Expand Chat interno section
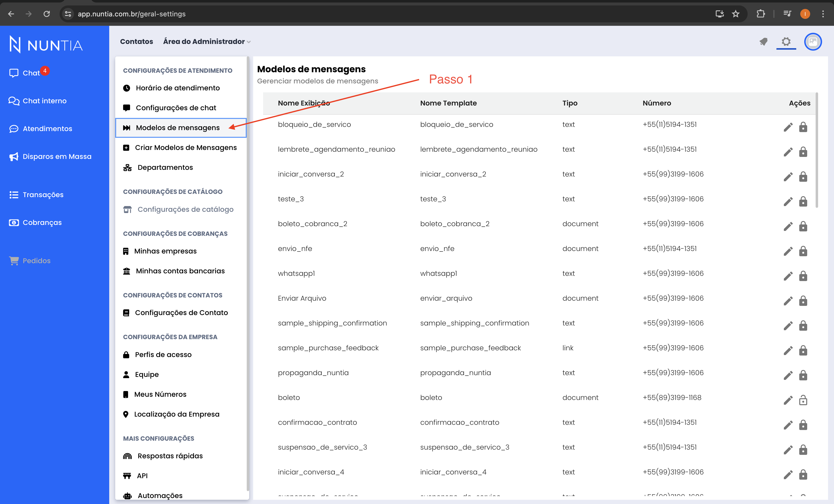834x504 pixels. [45, 100]
